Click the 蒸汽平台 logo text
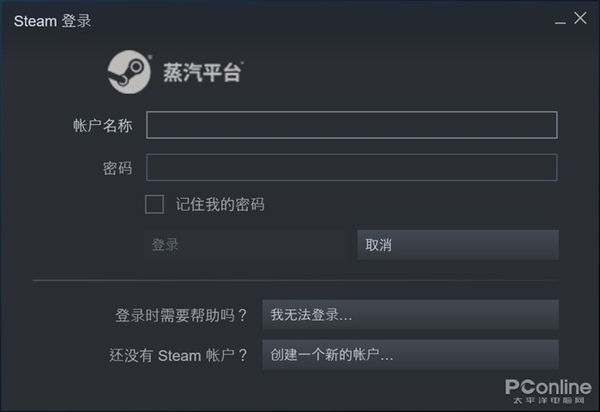The image size is (600, 412). [202, 73]
